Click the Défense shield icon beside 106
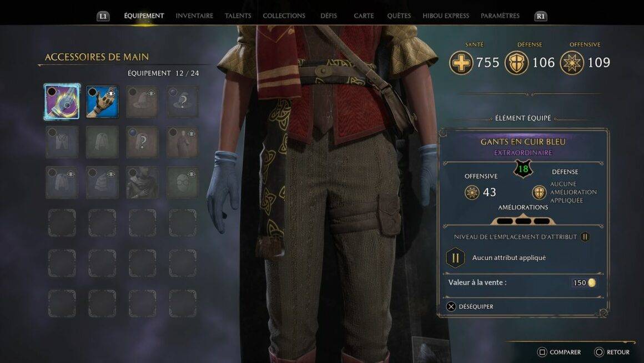Screen dimensions: 644x363 tap(516, 63)
